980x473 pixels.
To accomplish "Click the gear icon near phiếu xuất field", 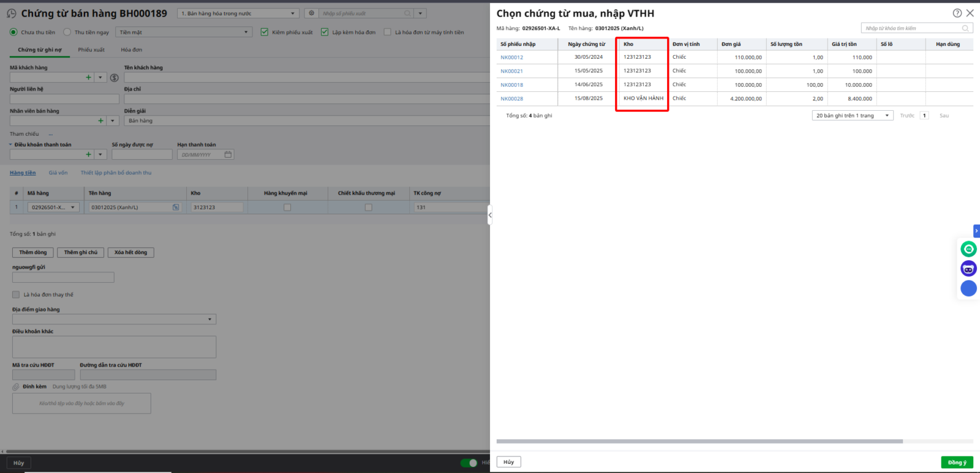I will [311, 13].
